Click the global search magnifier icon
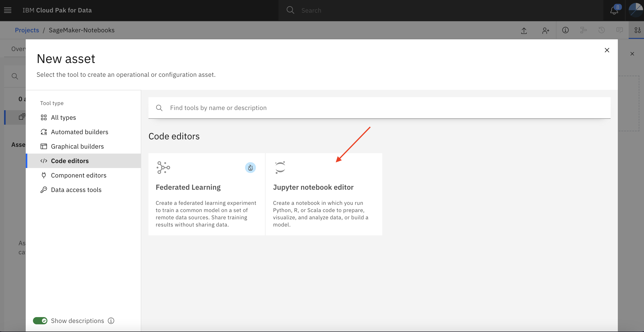Viewport: 644px width, 332px height. (x=290, y=10)
